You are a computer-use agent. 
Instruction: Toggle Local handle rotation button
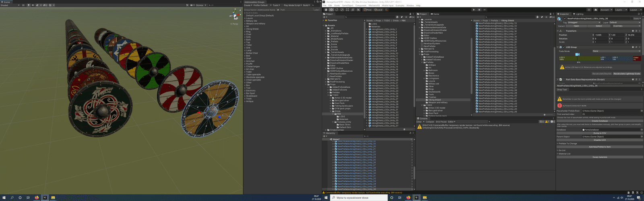tap(378, 10)
